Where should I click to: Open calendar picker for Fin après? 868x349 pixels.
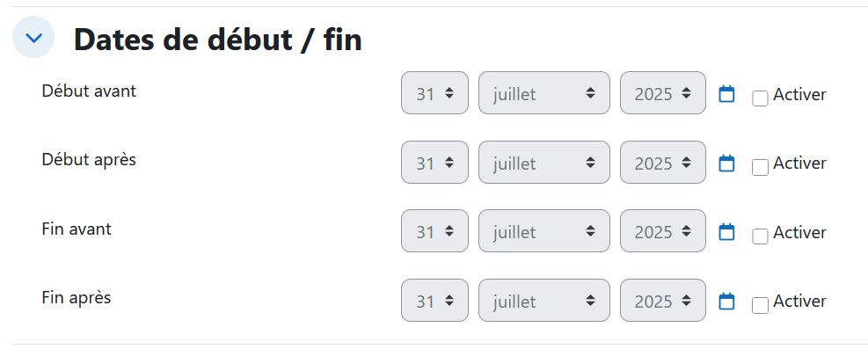click(x=726, y=301)
